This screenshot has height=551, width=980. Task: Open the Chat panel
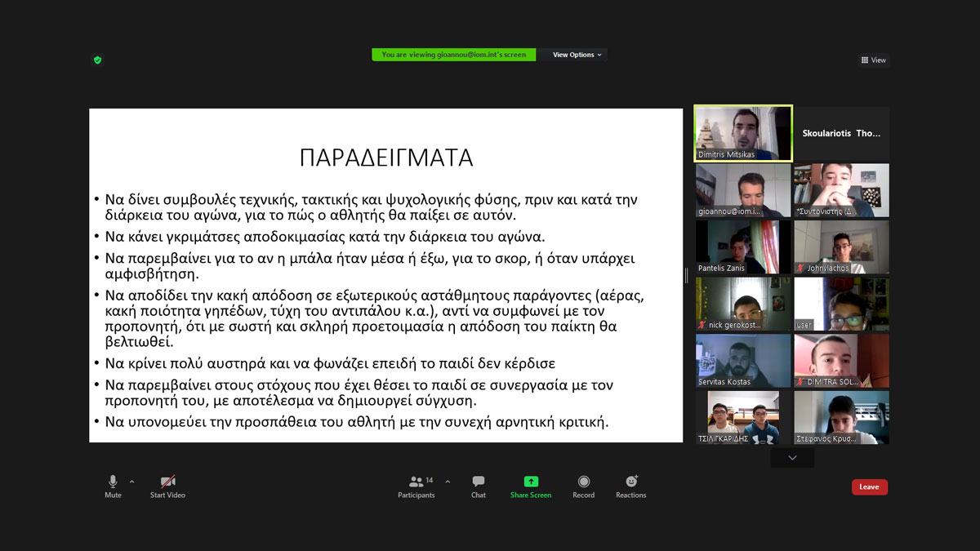pos(479,487)
